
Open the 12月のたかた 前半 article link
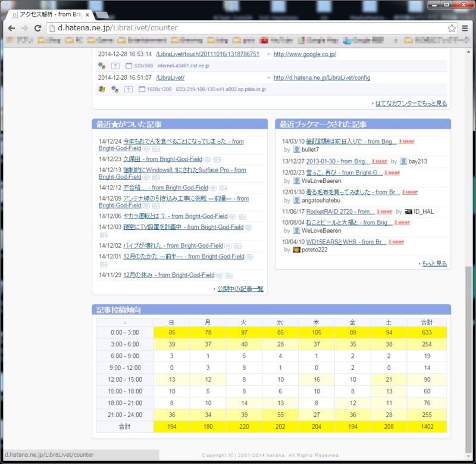(184, 257)
